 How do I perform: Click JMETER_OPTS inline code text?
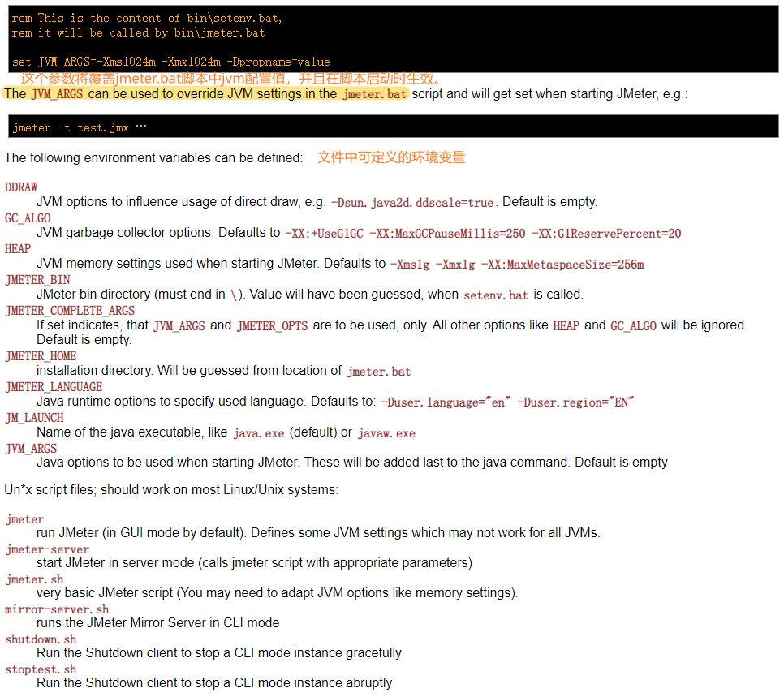[273, 326]
